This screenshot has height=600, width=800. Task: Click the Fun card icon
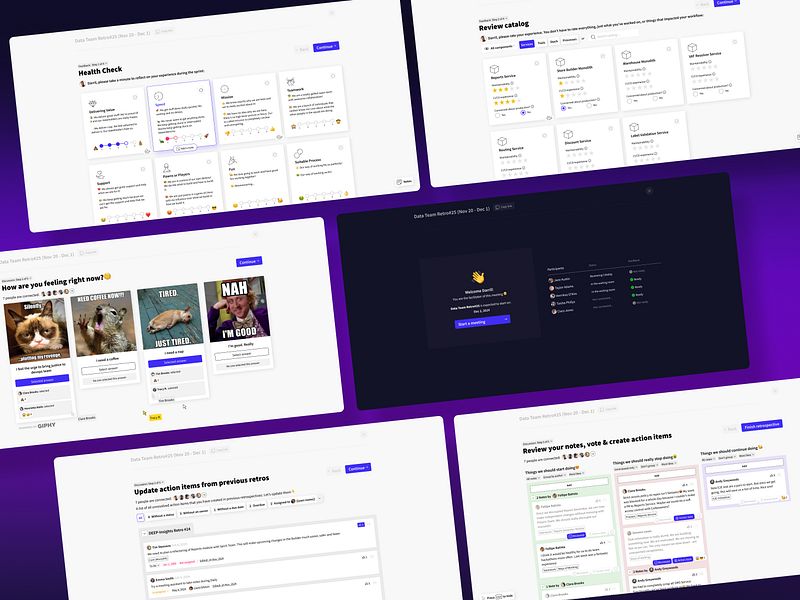(232, 161)
